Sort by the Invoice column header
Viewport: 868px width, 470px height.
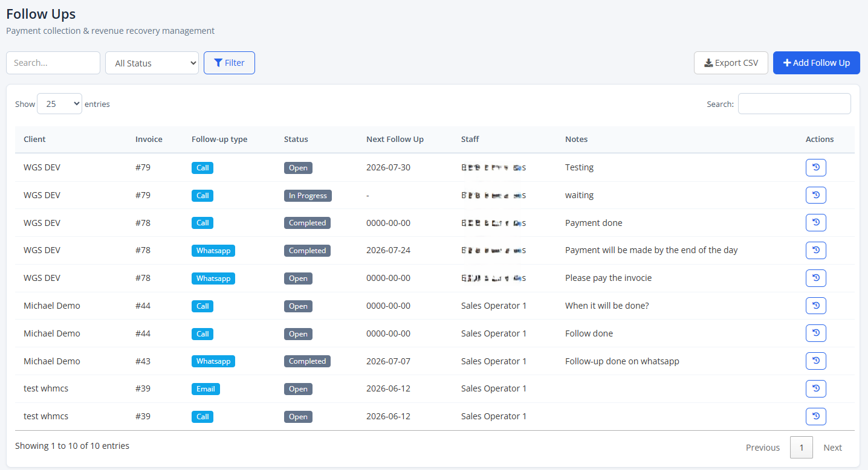[149, 139]
